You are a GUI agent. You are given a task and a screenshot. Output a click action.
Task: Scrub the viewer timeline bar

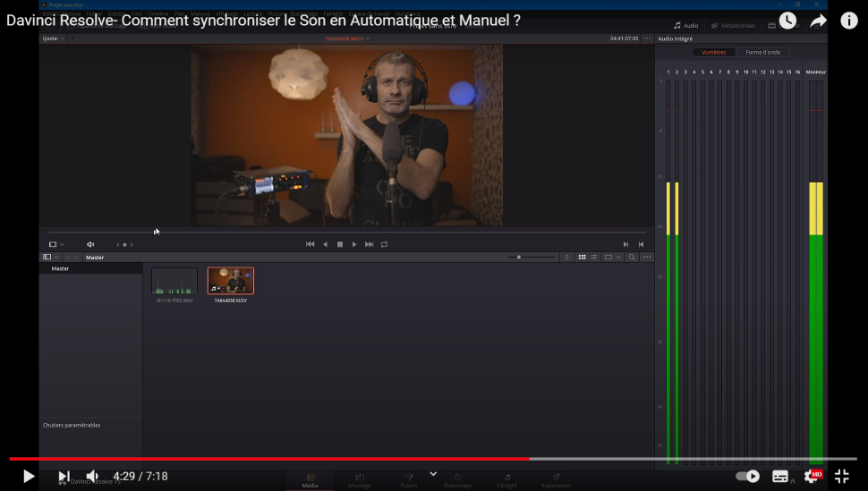(346, 232)
